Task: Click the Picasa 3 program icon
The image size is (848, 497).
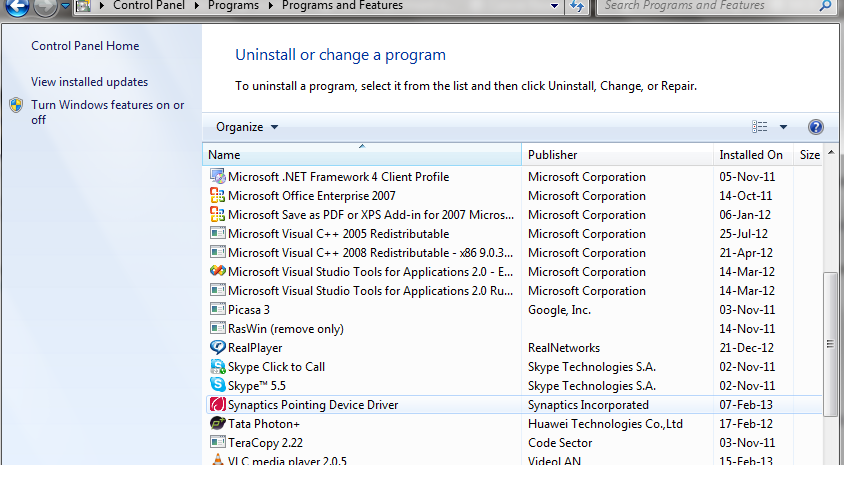Action: pos(218,310)
